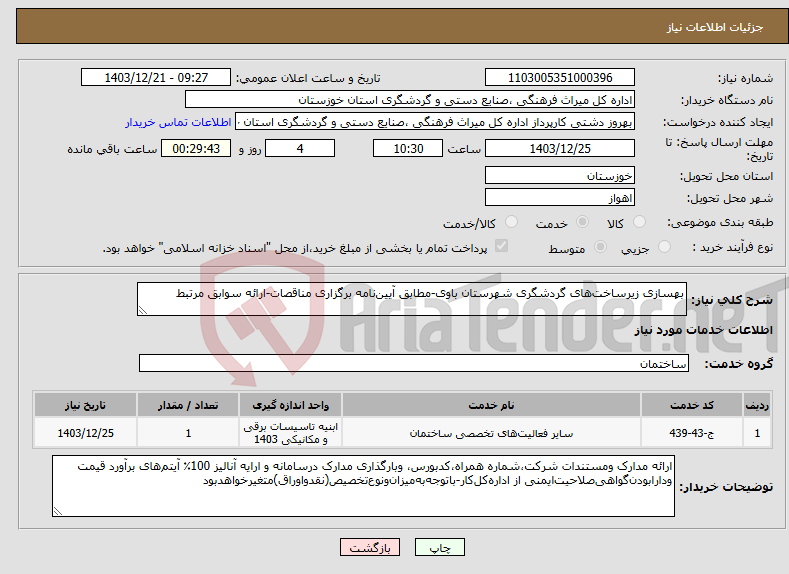Click the کد خدمت column header
This screenshot has width=789, height=574.
click(692, 405)
